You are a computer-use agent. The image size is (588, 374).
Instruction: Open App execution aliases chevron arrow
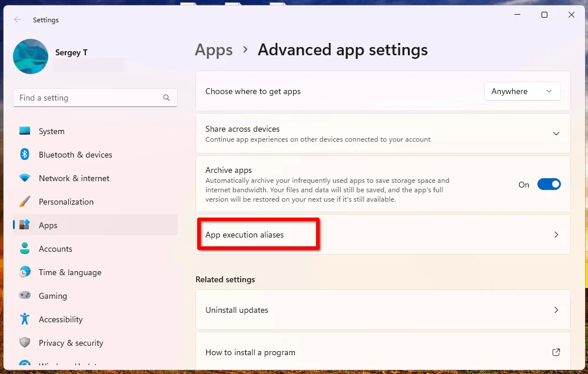pos(556,235)
